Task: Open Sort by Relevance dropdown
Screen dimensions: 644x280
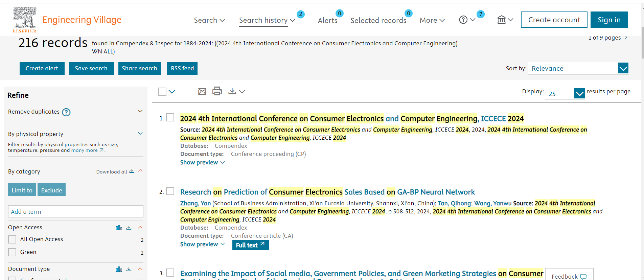Action: (578, 68)
